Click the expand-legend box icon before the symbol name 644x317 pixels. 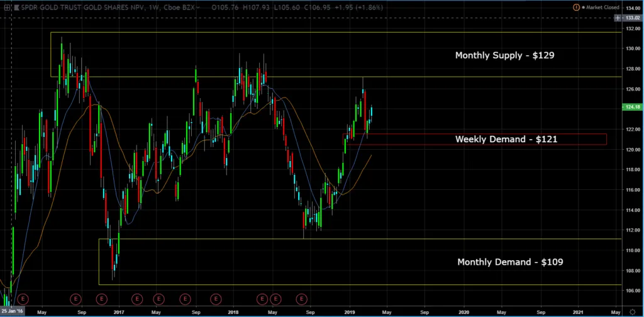click(x=7, y=8)
